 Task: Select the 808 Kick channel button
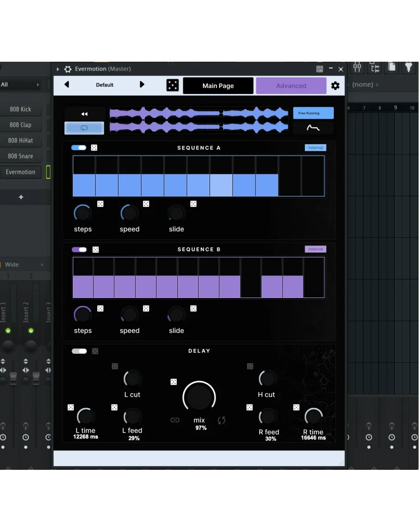pos(21,110)
